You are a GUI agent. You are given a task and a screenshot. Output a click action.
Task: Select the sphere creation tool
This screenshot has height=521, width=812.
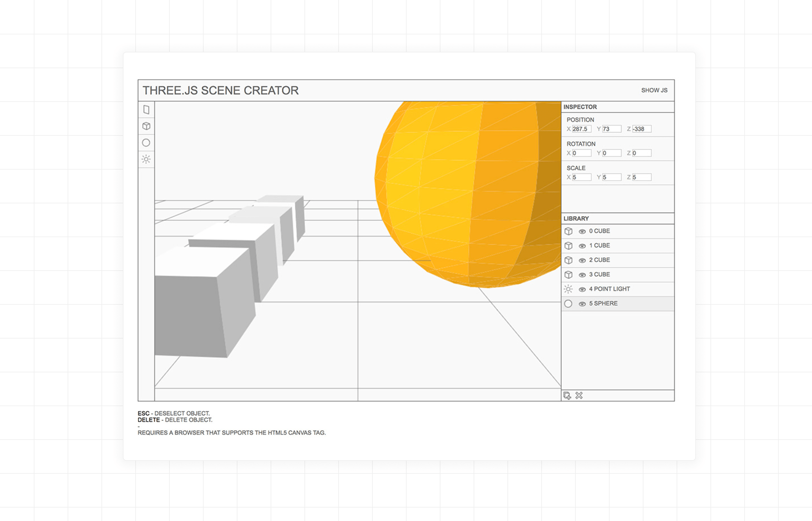pyautogui.click(x=146, y=143)
